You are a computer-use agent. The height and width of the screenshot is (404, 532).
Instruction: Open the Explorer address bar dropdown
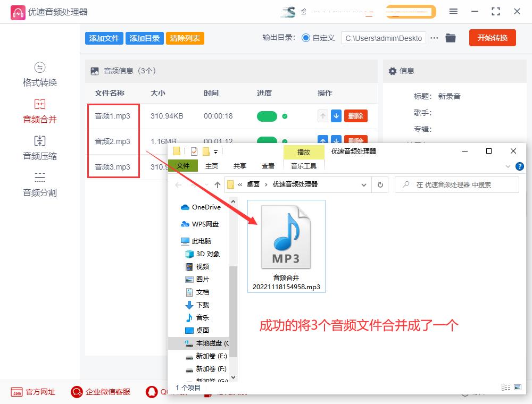pyautogui.click(x=364, y=184)
